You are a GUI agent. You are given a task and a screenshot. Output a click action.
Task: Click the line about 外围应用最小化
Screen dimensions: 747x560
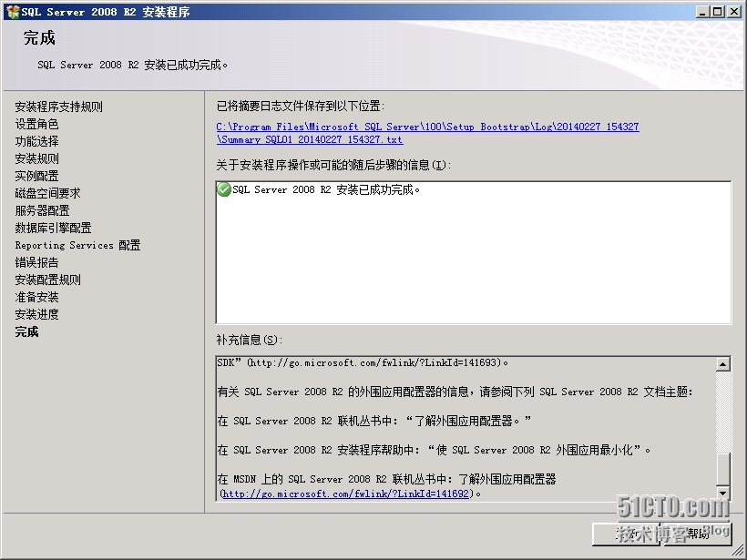click(x=434, y=450)
